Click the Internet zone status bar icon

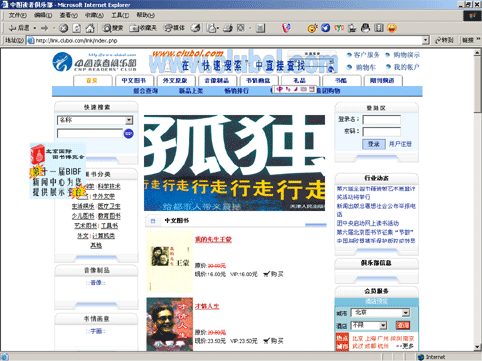(x=420, y=357)
